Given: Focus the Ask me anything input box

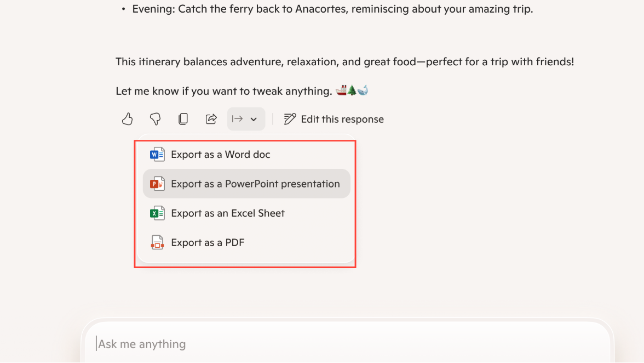Looking at the screenshot, I should (350, 344).
